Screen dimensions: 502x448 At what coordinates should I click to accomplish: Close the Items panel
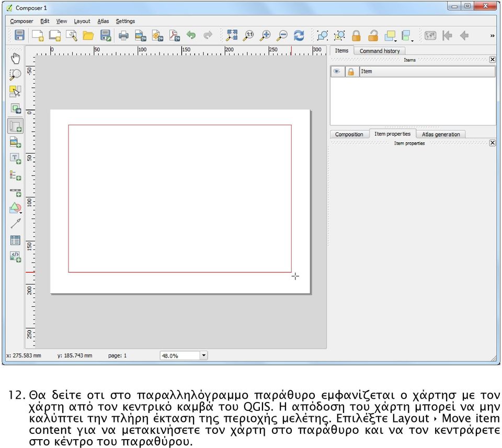(493, 60)
